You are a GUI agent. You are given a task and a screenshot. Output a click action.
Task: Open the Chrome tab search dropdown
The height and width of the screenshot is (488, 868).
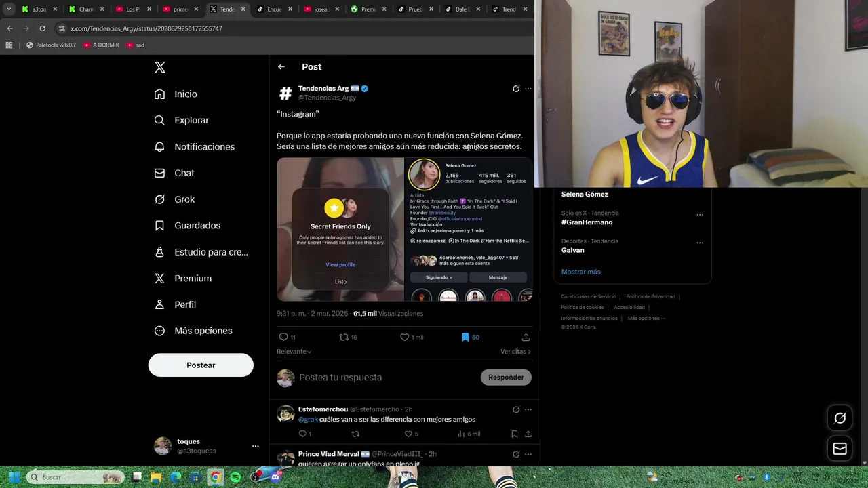coord(9,9)
